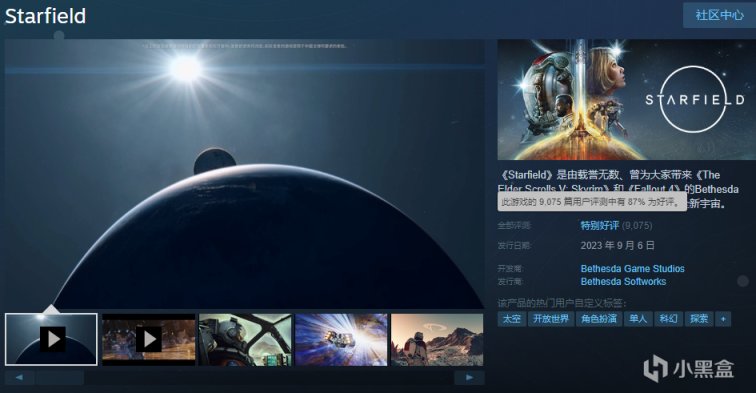
Task: Select the astronaut on planet screenshot thumbnail
Action: click(x=437, y=339)
